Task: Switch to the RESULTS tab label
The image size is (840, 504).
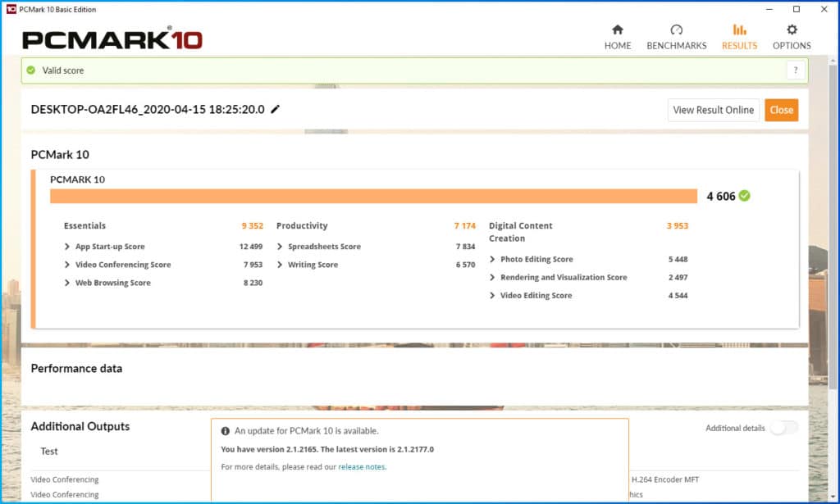Action: click(739, 45)
